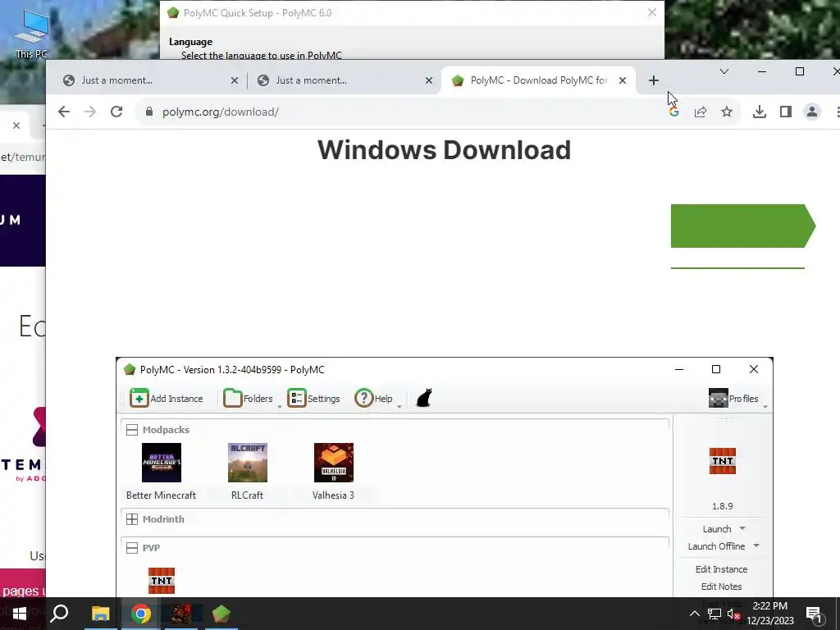Close the background browser tab at left edge
Screen dimensions: 840x630
tap(16, 126)
